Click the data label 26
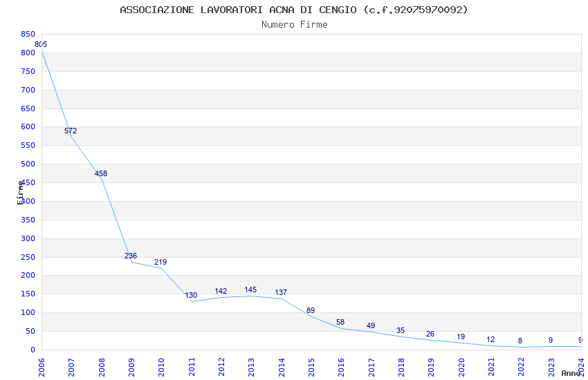Viewport: 588px width, 380px height. pyautogui.click(x=430, y=334)
